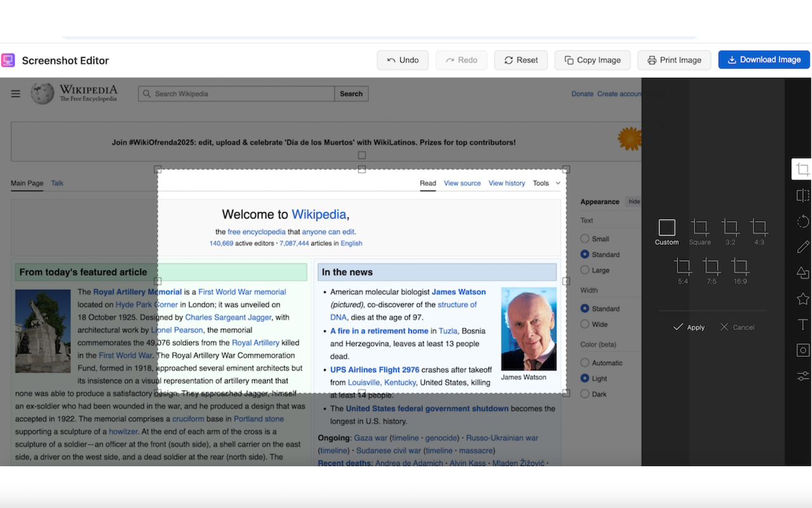Select the Rotate tool icon

pos(802,221)
